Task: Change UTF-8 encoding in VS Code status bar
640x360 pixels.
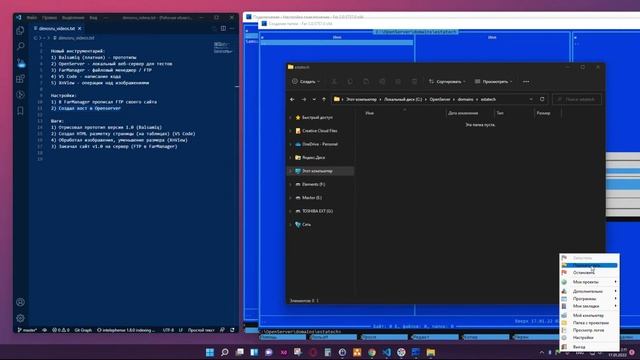Action: (x=168, y=330)
